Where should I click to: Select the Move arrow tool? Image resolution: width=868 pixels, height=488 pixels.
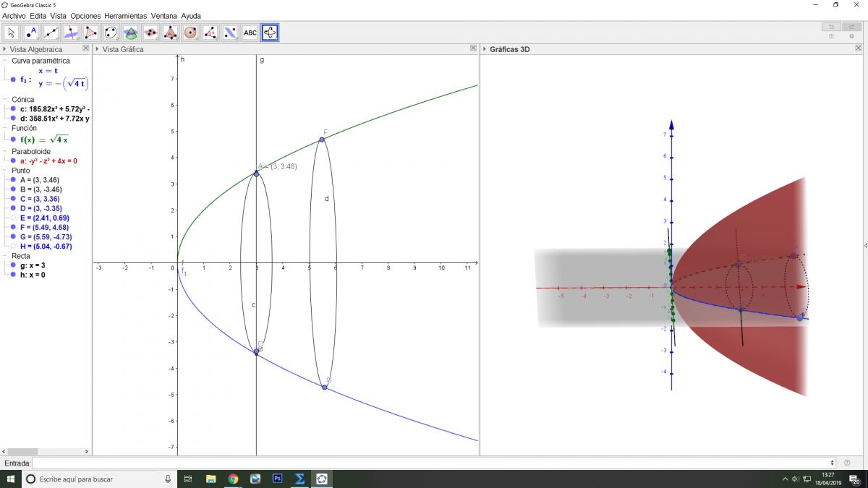[x=12, y=33]
